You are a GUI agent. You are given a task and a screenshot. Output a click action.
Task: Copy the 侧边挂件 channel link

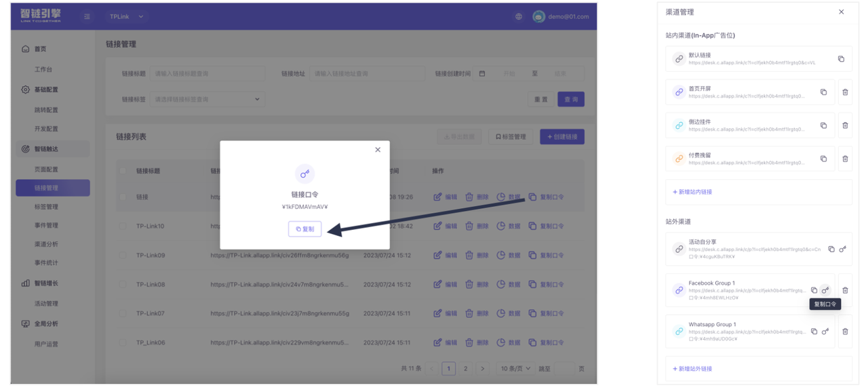(823, 125)
